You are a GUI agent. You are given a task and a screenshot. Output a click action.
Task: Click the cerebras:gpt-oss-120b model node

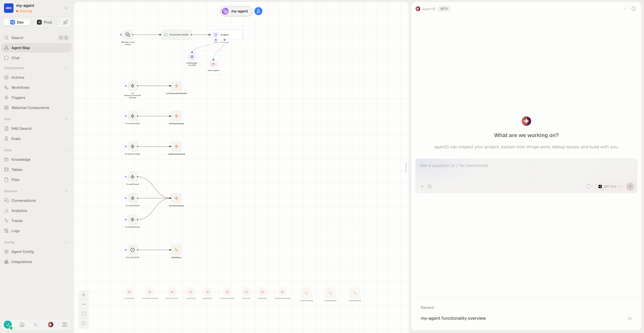(x=192, y=57)
